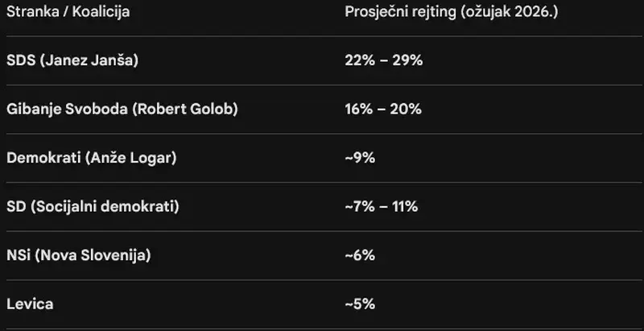This screenshot has height=331, width=644.
Task: Select the SDS party abbreviation
Action: [21, 60]
